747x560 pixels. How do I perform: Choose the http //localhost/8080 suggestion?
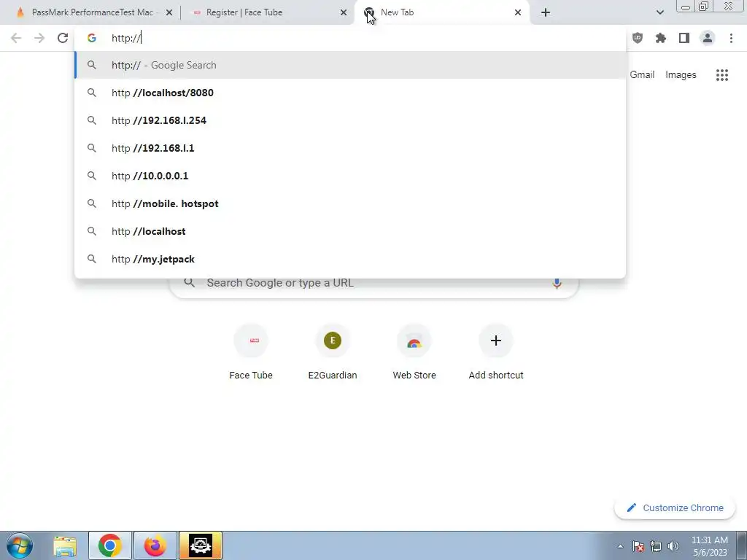[x=350, y=93]
